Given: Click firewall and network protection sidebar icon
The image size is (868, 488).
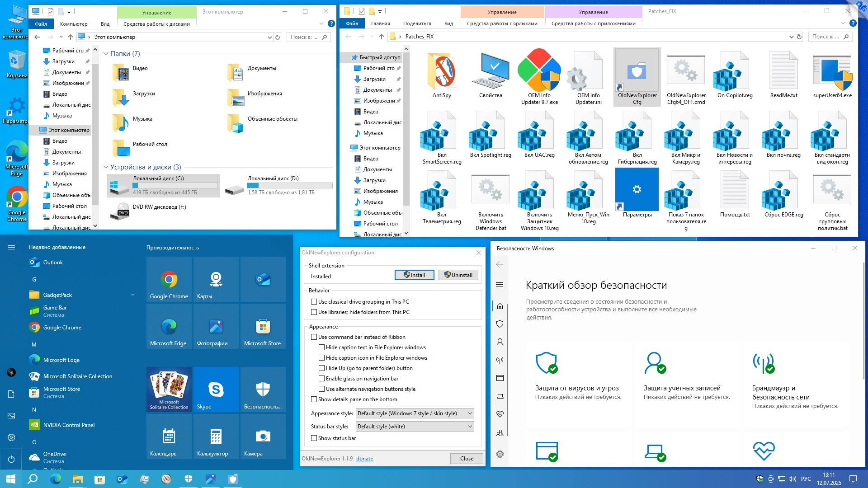Looking at the screenshot, I should pyautogui.click(x=500, y=360).
